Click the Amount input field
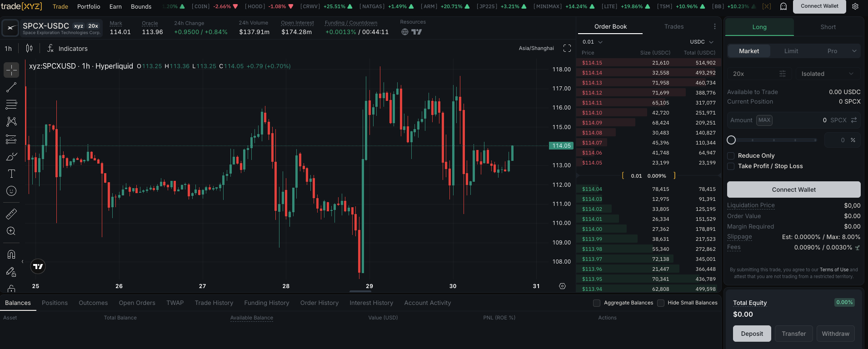Image resolution: width=868 pixels, height=349 pixels. (794, 120)
